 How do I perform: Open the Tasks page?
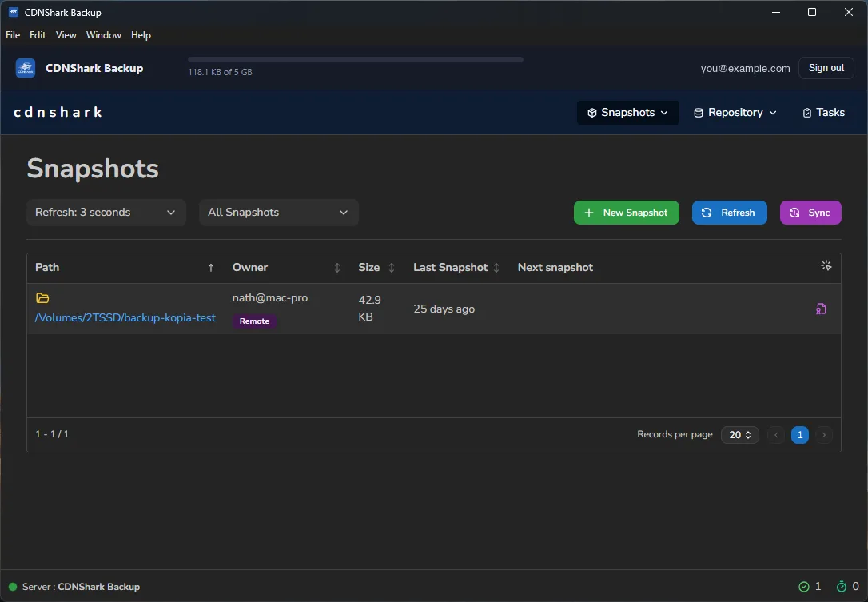point(823,113)
